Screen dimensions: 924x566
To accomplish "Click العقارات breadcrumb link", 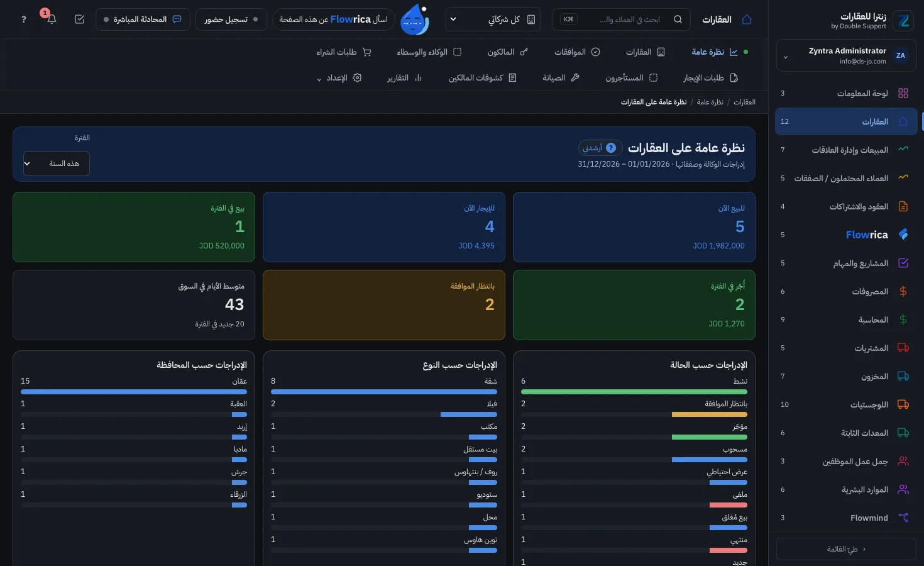I will [744, 102].
